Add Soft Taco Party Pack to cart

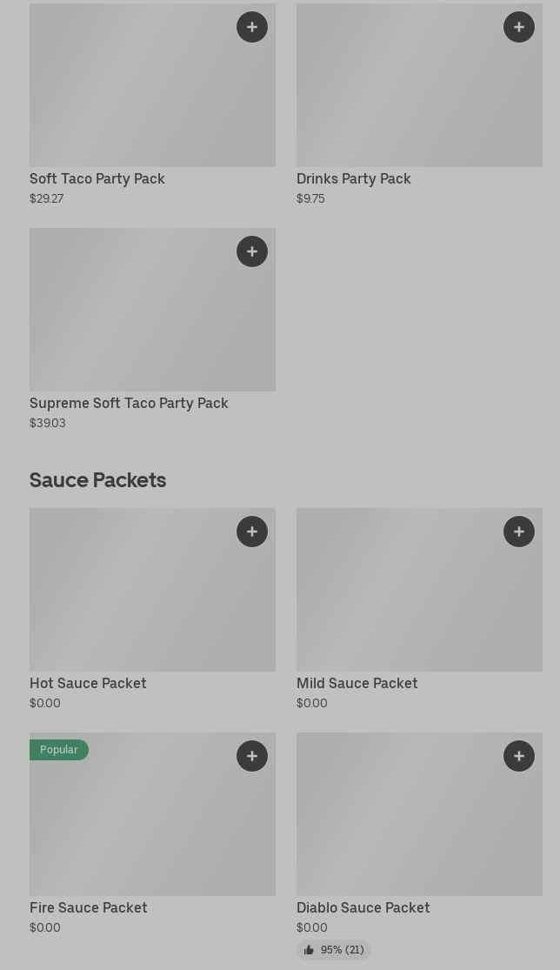[252, 27]
